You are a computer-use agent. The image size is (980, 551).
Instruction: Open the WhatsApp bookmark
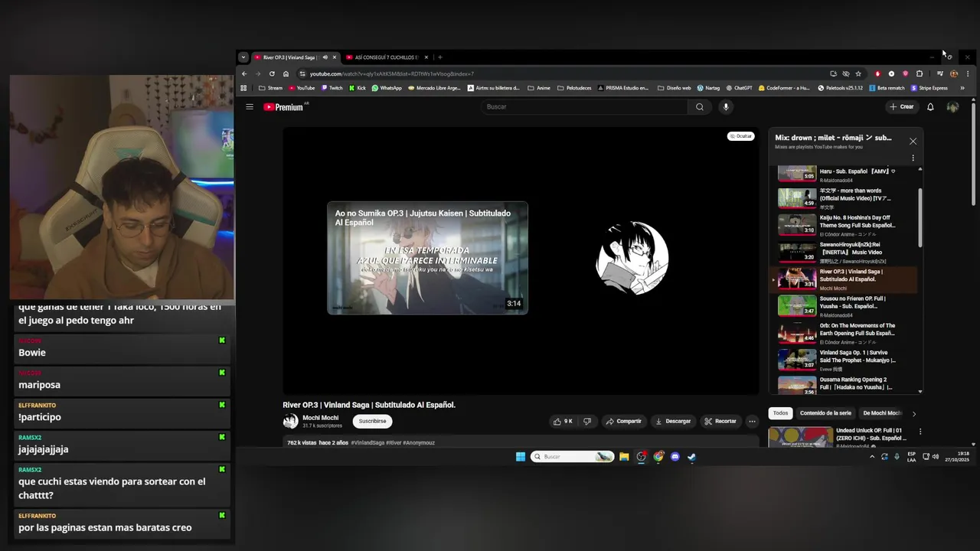[387, 88]
